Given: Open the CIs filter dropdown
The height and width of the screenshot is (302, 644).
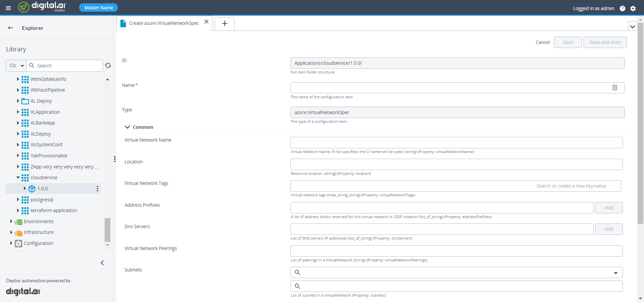Looking at the screenshot, I should (16, 65).
